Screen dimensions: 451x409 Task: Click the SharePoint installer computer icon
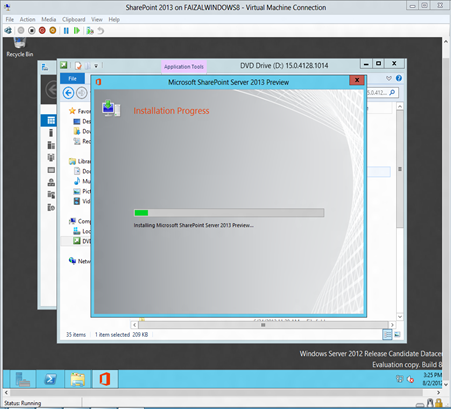point(111,108)
